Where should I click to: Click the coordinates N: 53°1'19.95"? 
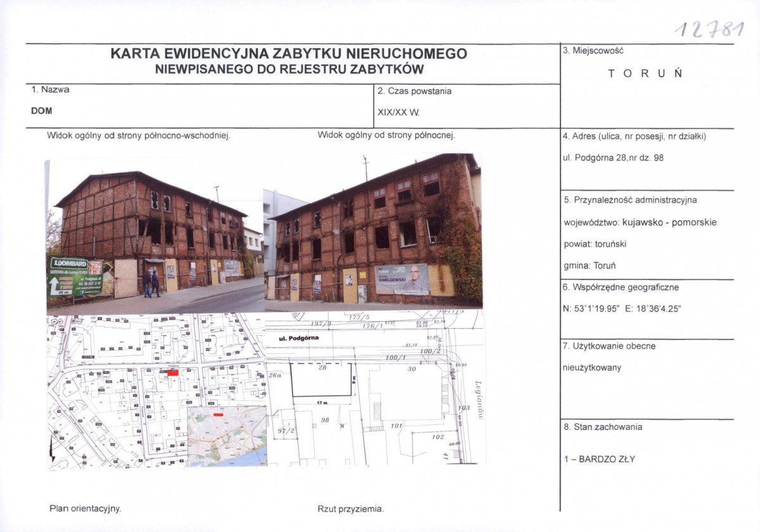[592, 308]
